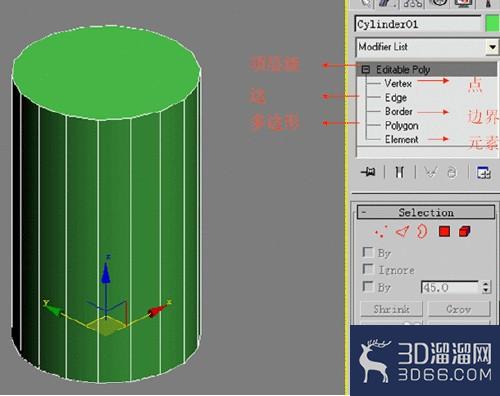Toggle the Pin Stack icon
The image size is (500, 396).
tap(368, 172)
